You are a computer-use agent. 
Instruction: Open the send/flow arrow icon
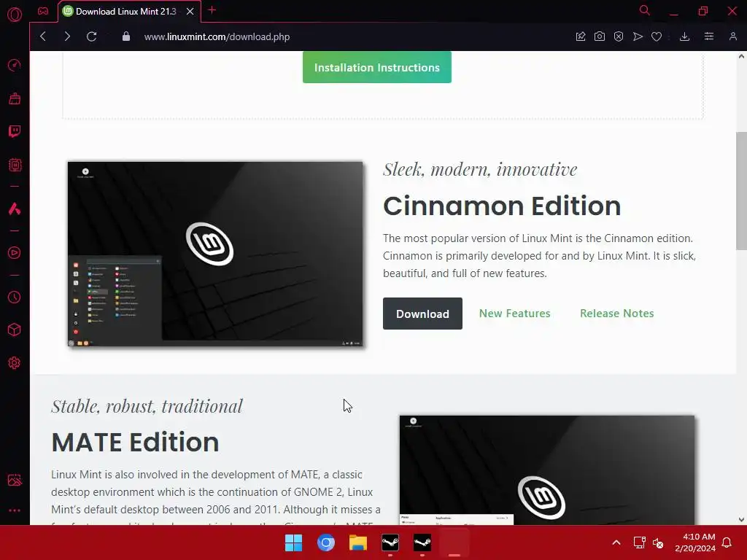638,36
